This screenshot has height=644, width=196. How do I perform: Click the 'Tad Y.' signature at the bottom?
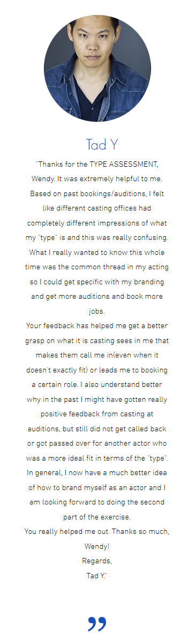pyautogui.click(x=97, y=576)
